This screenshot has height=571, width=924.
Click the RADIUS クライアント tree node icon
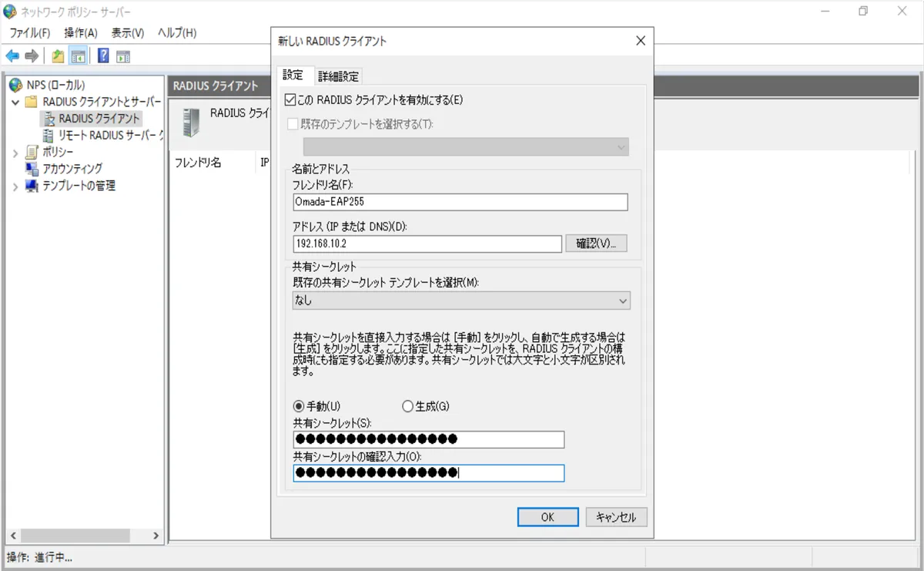[x=49, y=119]
